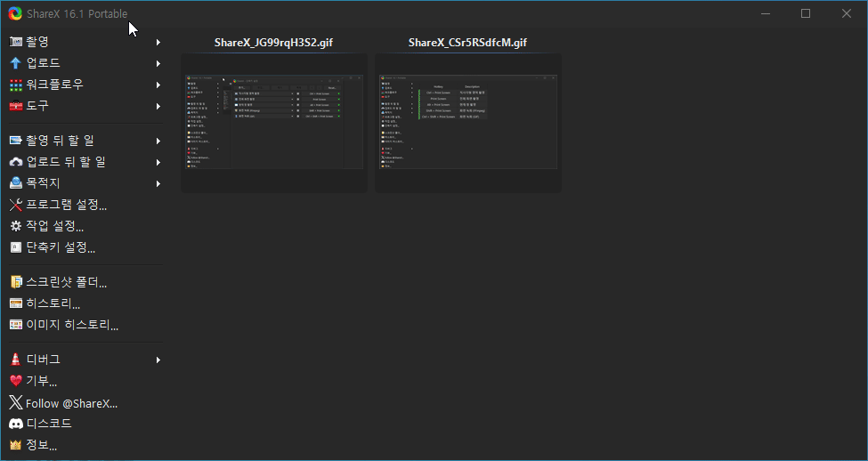Click the crown icon beside 정보

pos(15,445)
